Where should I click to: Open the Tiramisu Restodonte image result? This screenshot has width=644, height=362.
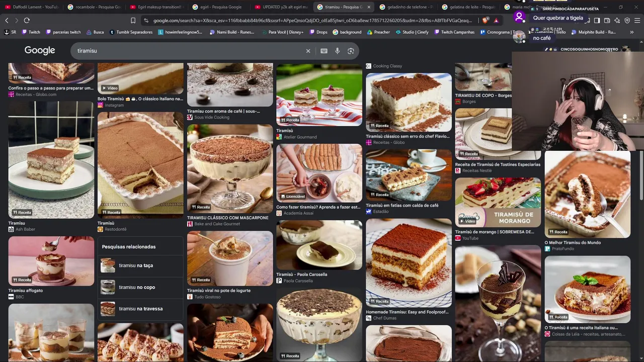(x=140, y=165)
